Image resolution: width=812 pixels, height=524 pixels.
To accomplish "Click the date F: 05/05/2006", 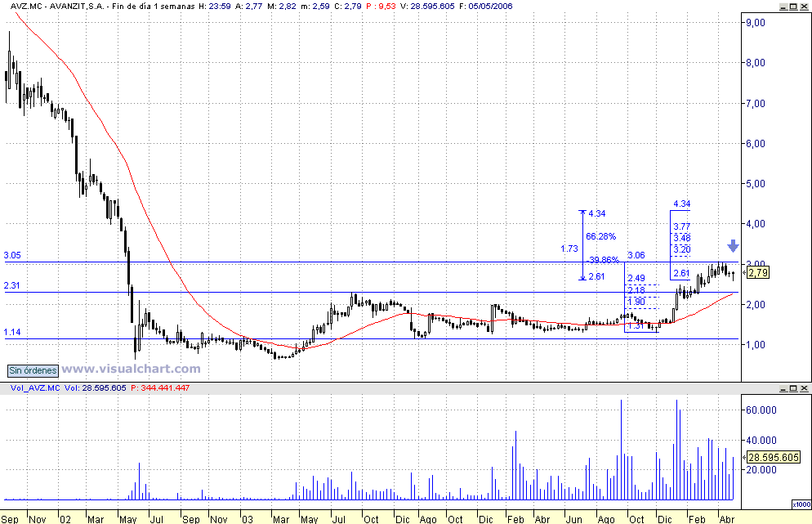I will 485,7.
